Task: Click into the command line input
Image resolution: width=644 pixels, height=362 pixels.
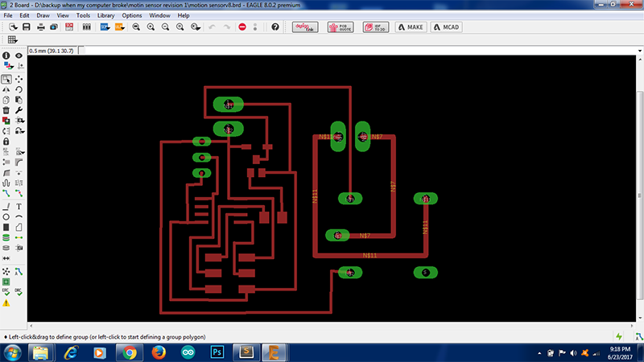Action: 359,51
